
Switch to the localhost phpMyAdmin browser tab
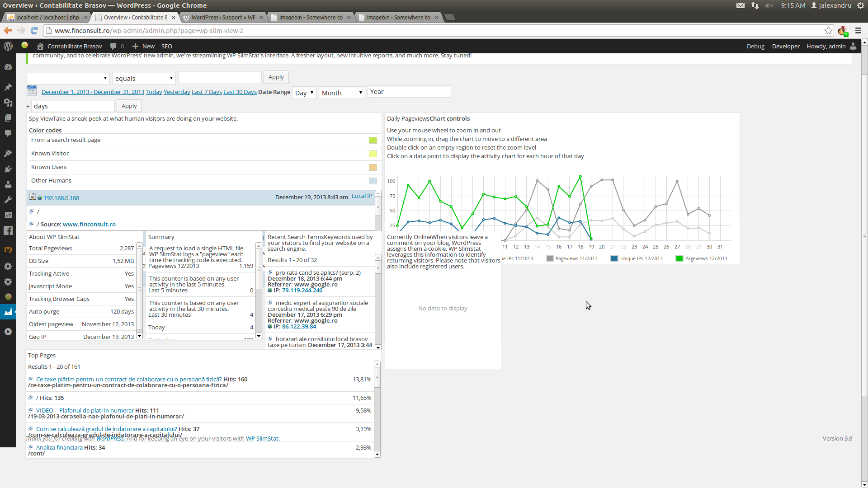[x=47, y=17]
